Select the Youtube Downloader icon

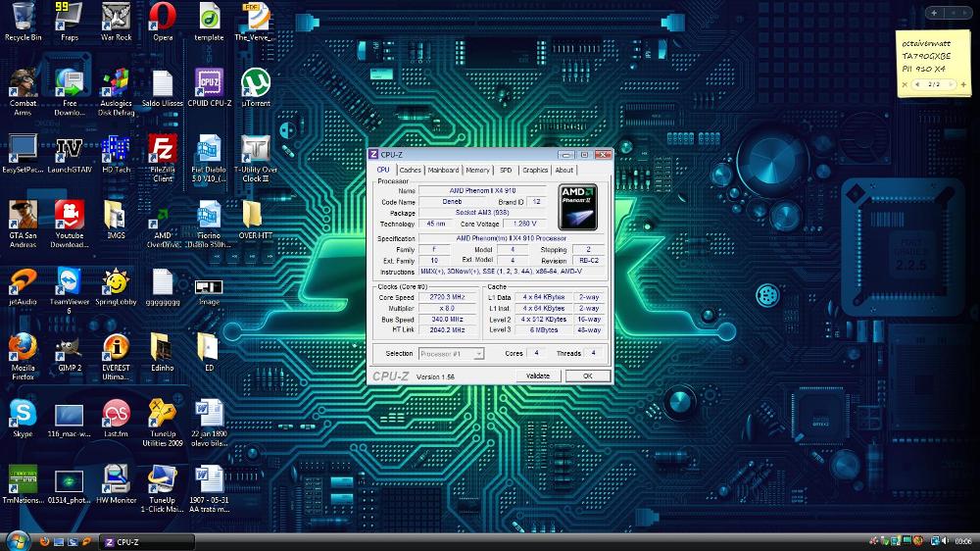(x=70, y=224)
